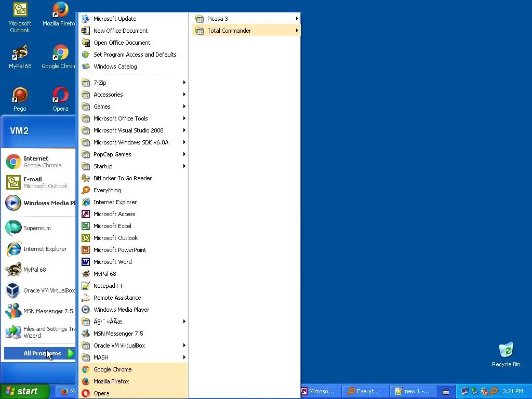The image size is (532, 399).
Task: Launch Microsoft Word
Action: click(133, 262)
